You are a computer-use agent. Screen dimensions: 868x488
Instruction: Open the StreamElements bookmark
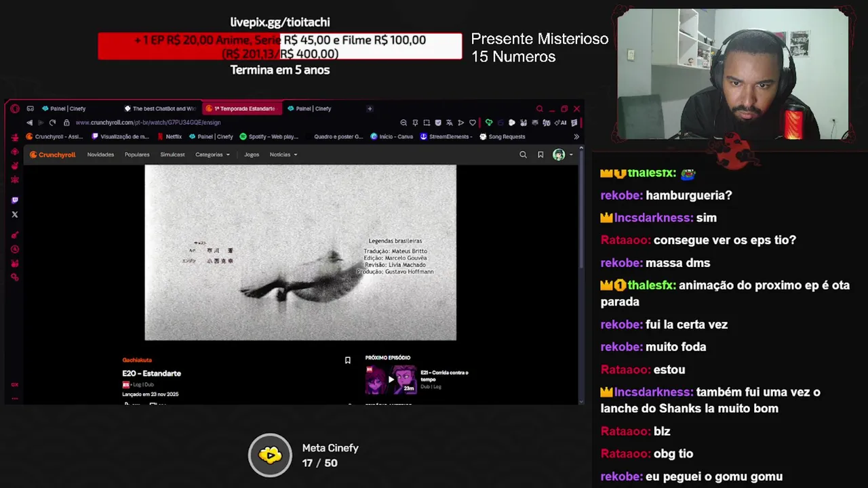tap(446, 136)
